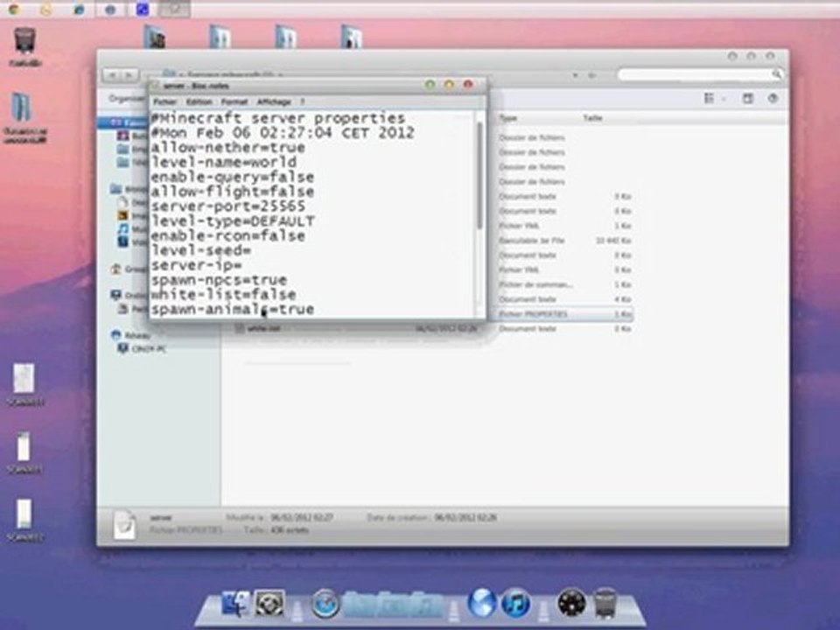Viewport: 840px width, 630px height.
Task: Open second document file on desktop
Action: (24, 445)
